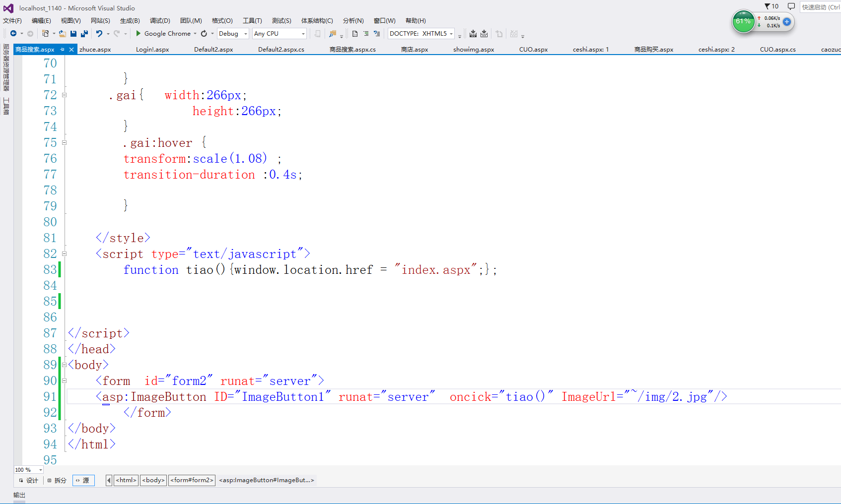This screenshot has height=504, width=841.
Task: Click the format document page icon
Action: coord(355,34)
